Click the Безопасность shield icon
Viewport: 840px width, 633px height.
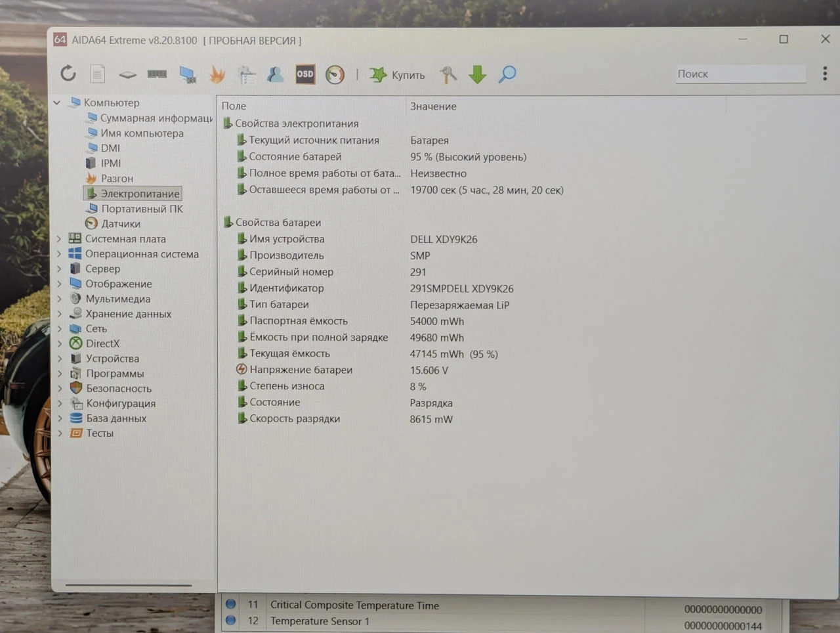(76, 388)
